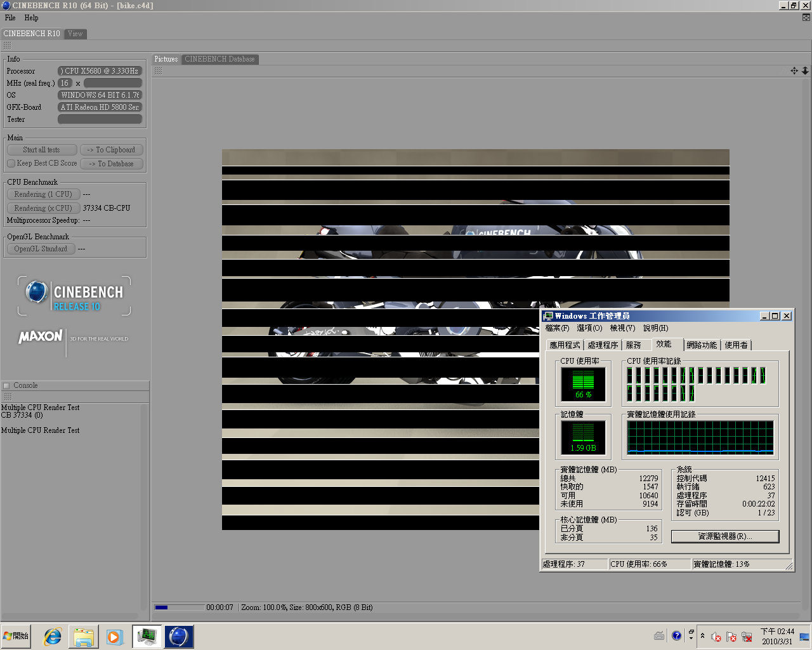The image size is (812, 650).
Task: Click the CPU 使用率 66 % gauge
Action: [x=583, y=384]
